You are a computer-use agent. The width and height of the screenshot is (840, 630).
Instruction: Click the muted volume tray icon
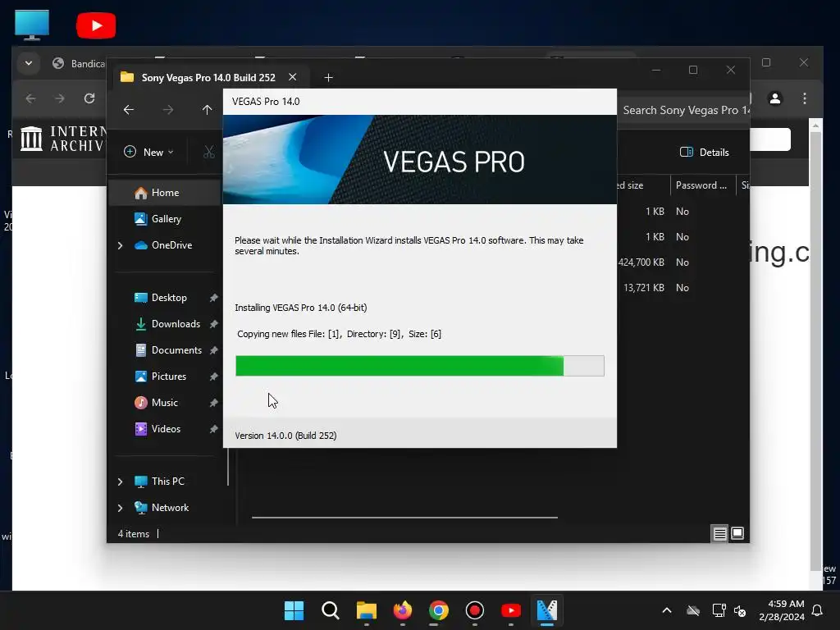(x=740, y=610)
